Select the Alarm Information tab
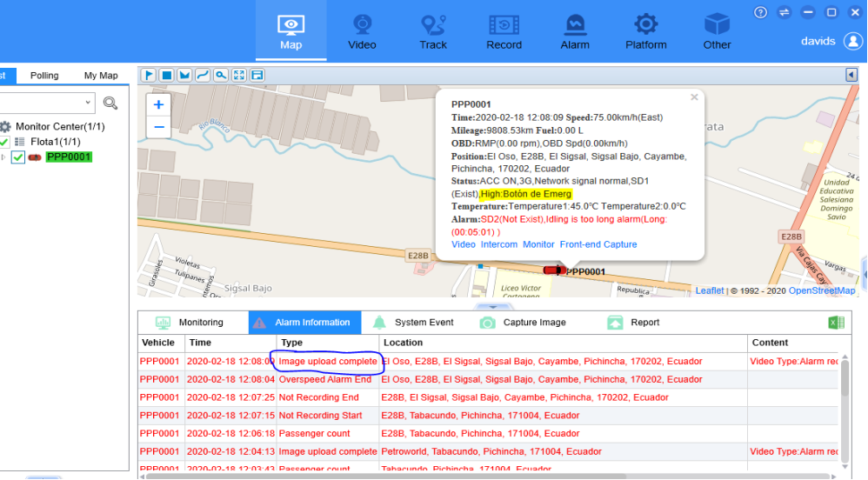This screenshot has height=480, width=868. [305, 323]
